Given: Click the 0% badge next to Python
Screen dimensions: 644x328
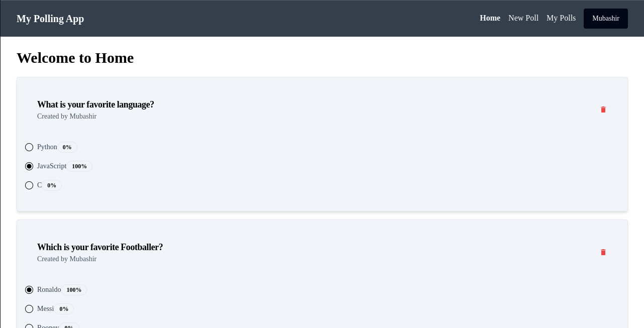Looking at the screenshot, I should point(67,147).
